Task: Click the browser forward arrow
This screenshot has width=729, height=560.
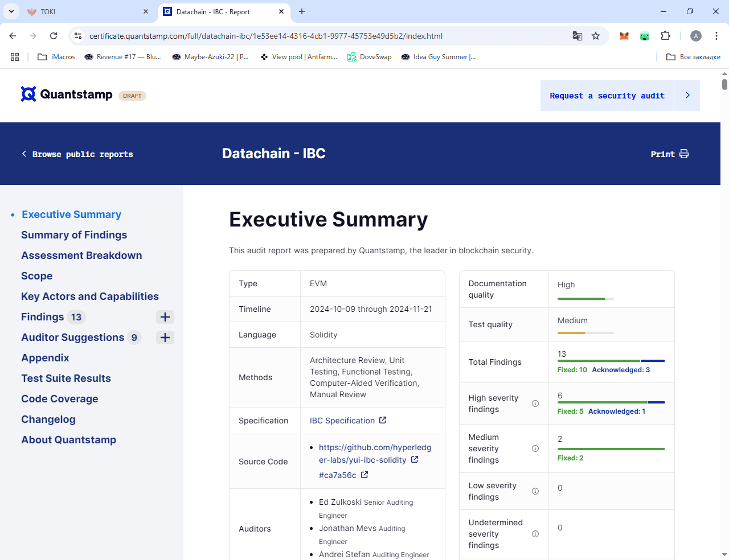Action: coord(33,36)
